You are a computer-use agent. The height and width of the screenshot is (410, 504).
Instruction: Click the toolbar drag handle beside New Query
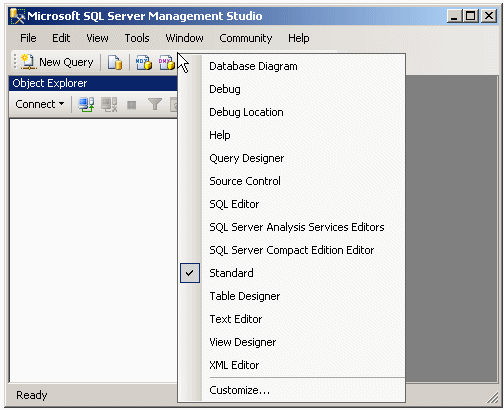pyautogui.click(x=15, y=62)
